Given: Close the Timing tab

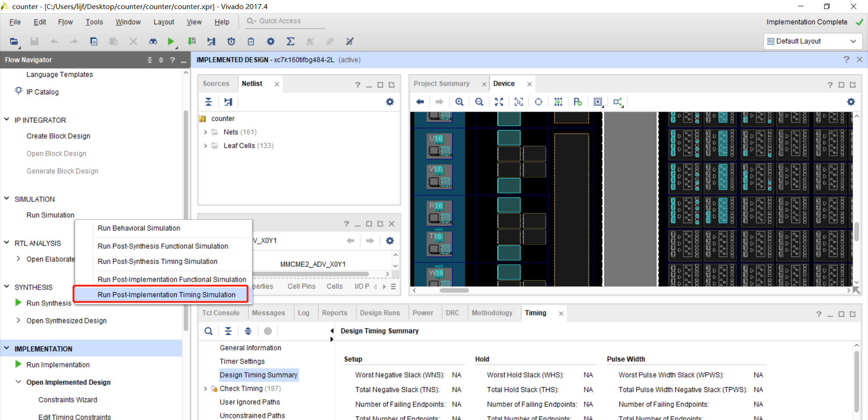Looking at the screenshot, I should [x=561, y=313].
